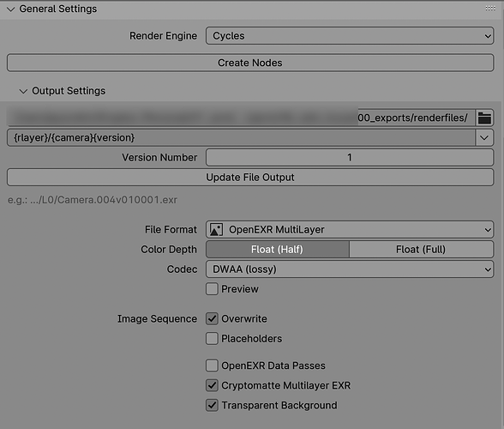Collapse the Output Settings section
Screen dimensions: 504x429
[23, 91]
